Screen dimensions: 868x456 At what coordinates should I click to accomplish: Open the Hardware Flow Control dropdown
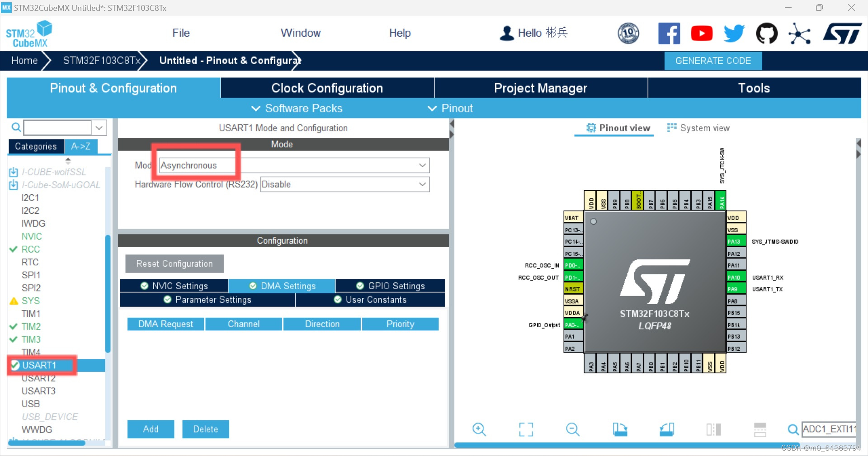click(422, 184)
